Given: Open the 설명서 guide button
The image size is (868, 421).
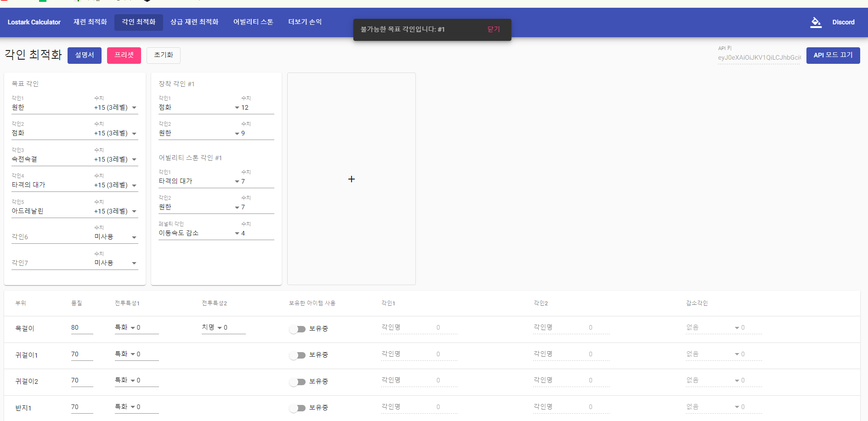Looking at the screenshot, I should 85,55.
